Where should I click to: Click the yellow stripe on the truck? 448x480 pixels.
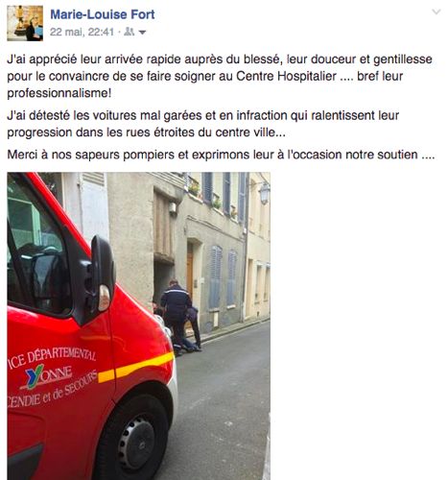pyautogui.click(x=135, y=368)
